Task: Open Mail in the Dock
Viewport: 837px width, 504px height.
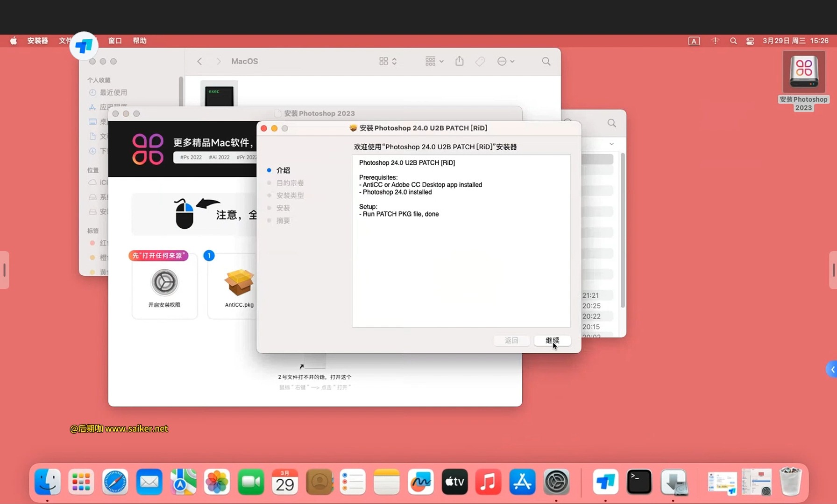Action: (149, 482)
